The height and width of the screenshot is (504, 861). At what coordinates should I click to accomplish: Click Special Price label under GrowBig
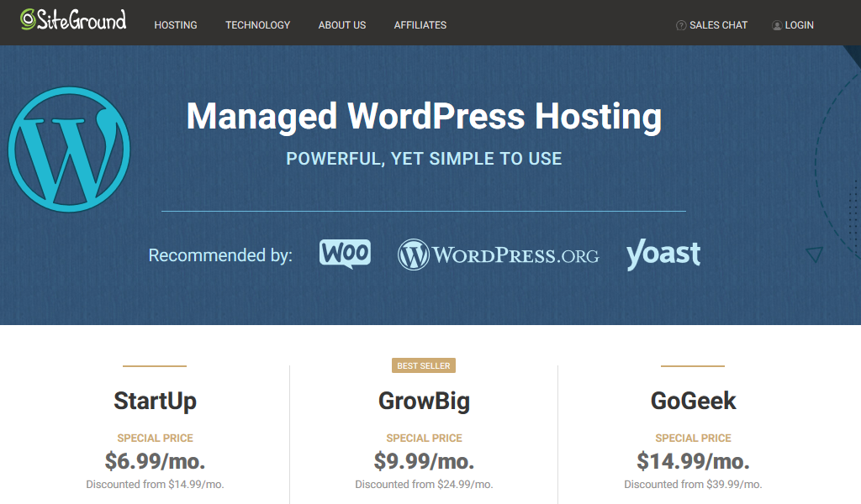click(424, 438)
